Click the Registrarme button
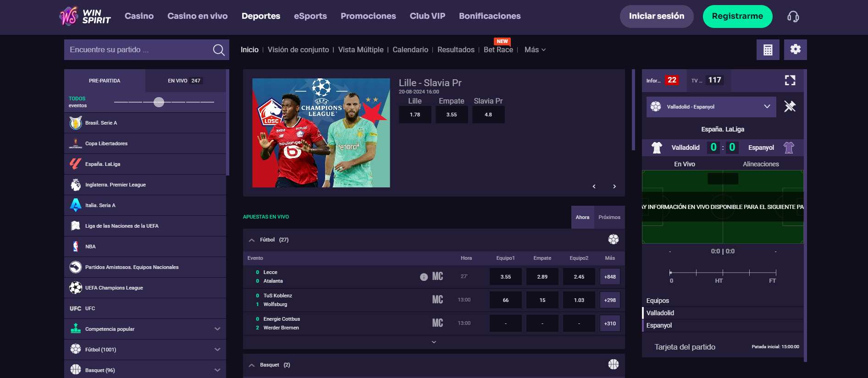Screen dimensions: 868x378 pos(737,16)
